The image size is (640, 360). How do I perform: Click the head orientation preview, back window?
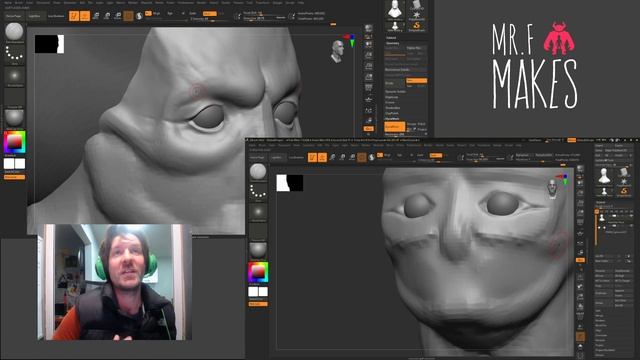337,51
